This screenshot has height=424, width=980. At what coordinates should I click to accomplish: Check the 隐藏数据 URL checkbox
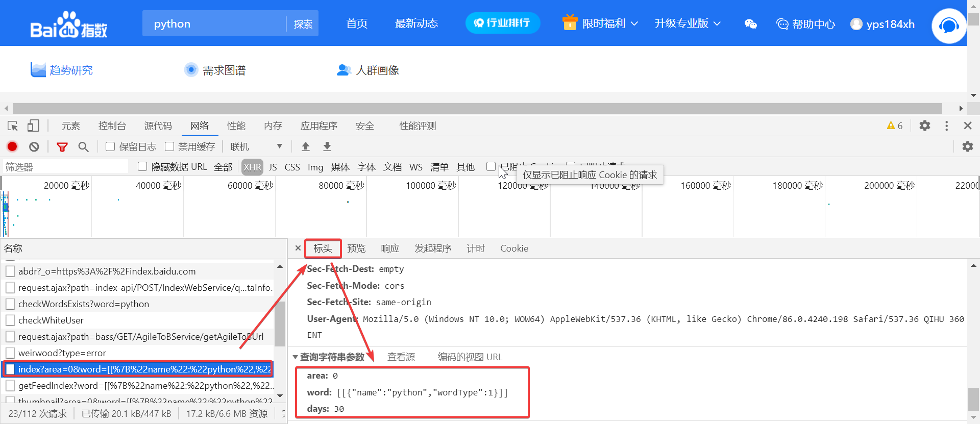coord(142,166)
